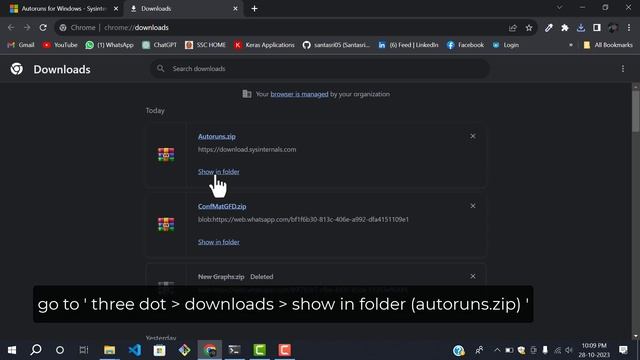Open Downloads page more actions menu
The width and height of the screenshot is (640, 360).
(x=623, y=69)
